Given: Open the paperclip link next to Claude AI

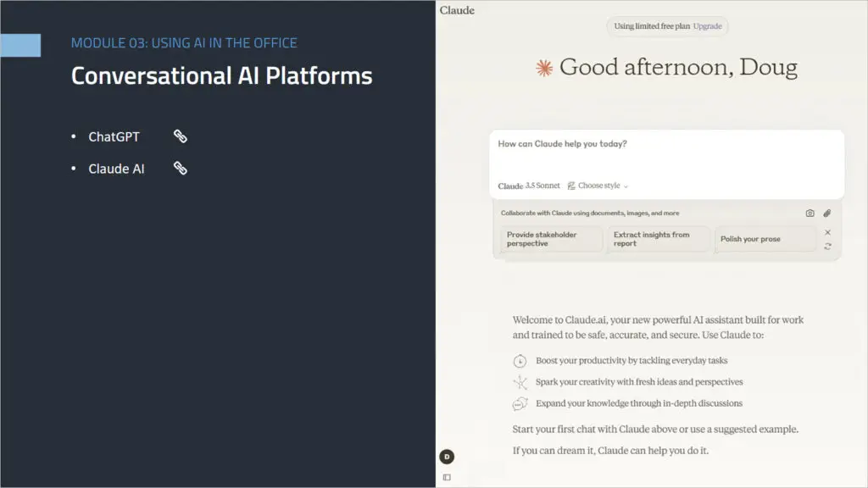Looking at the screenshot, I should click(x=180, y=168).
